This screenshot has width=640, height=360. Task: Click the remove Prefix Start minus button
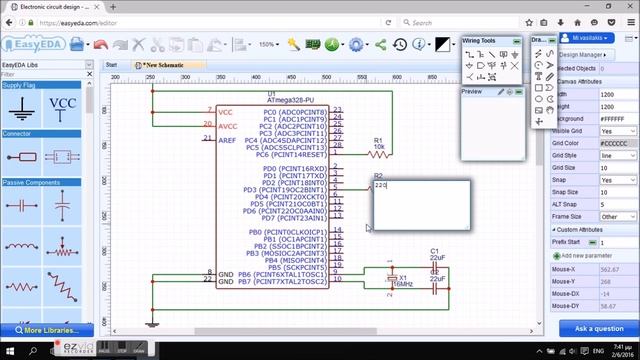pos(592,242)
